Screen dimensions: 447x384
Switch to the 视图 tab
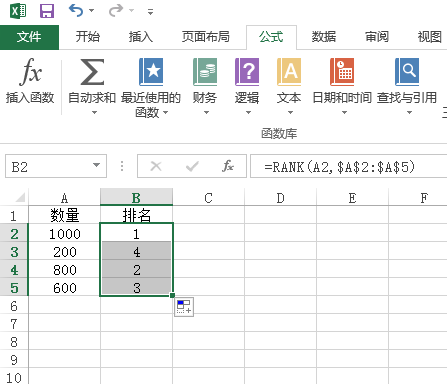tap(430, 37)
